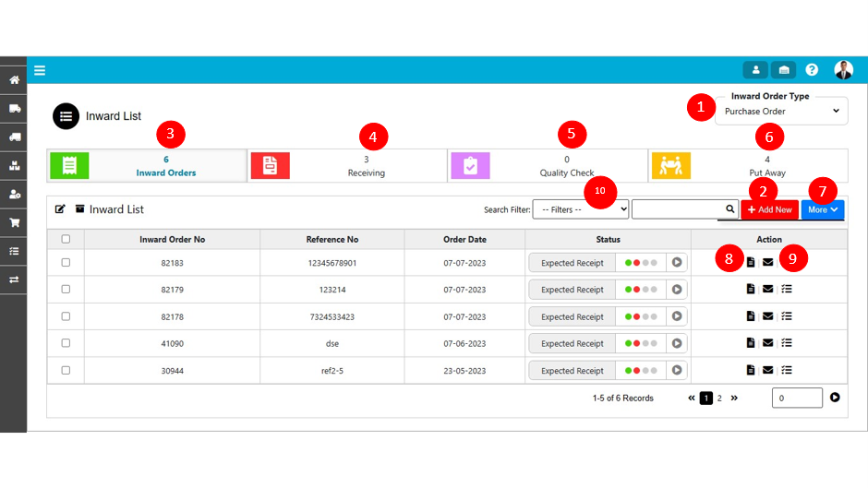Click the play button for order 82183

pyautogui.click(x=679, y=263)
